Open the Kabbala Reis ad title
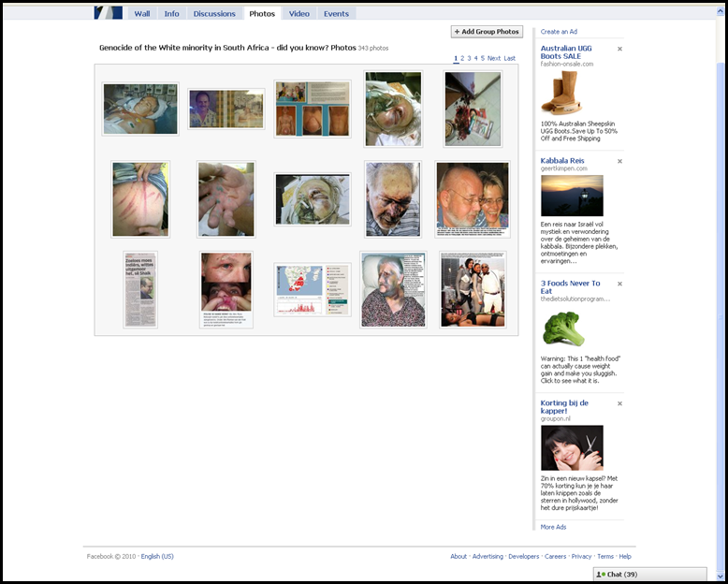This screenshot has height=584, width=728. tap(562, 161)
